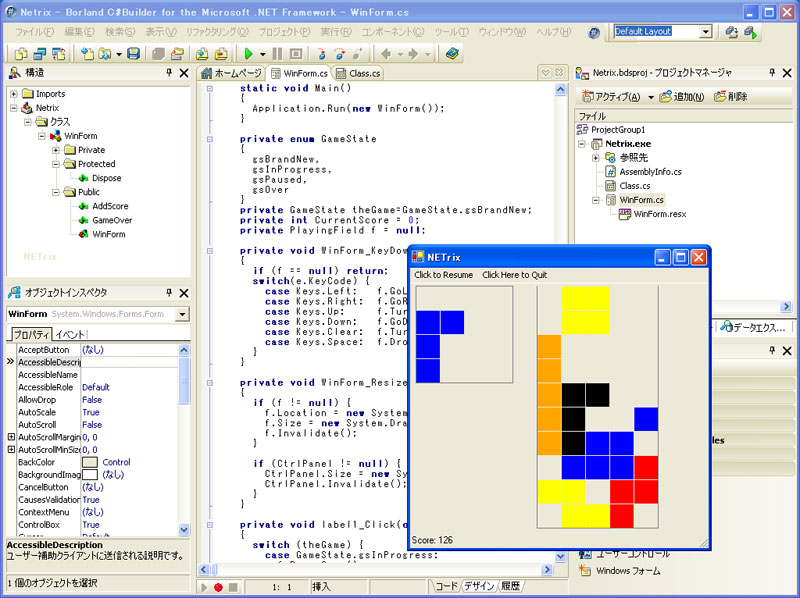Open the ファイル(F) menu

[34, 32]
